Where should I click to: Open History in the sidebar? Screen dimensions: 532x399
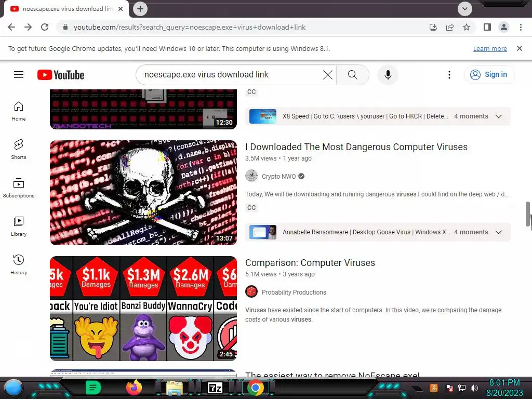coord(19,264)
